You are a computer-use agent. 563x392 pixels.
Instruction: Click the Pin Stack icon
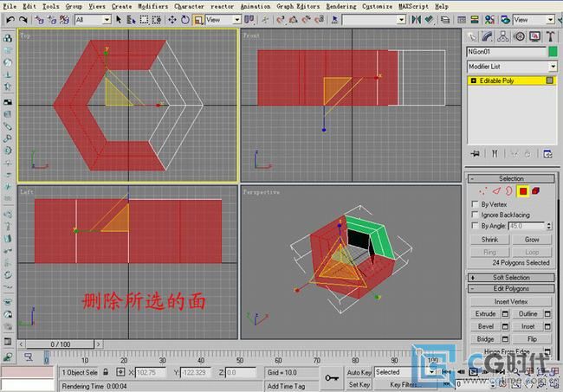pyautogui.click(x=476, y=154)
